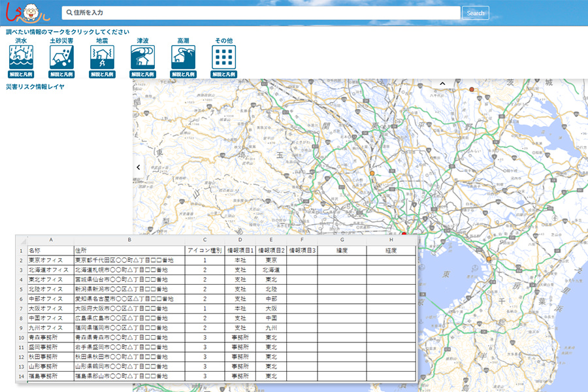Screen dimensions: 588x392
Task: Select the landslide (土砂災害) hazard icon
Action: coord(61,57)
